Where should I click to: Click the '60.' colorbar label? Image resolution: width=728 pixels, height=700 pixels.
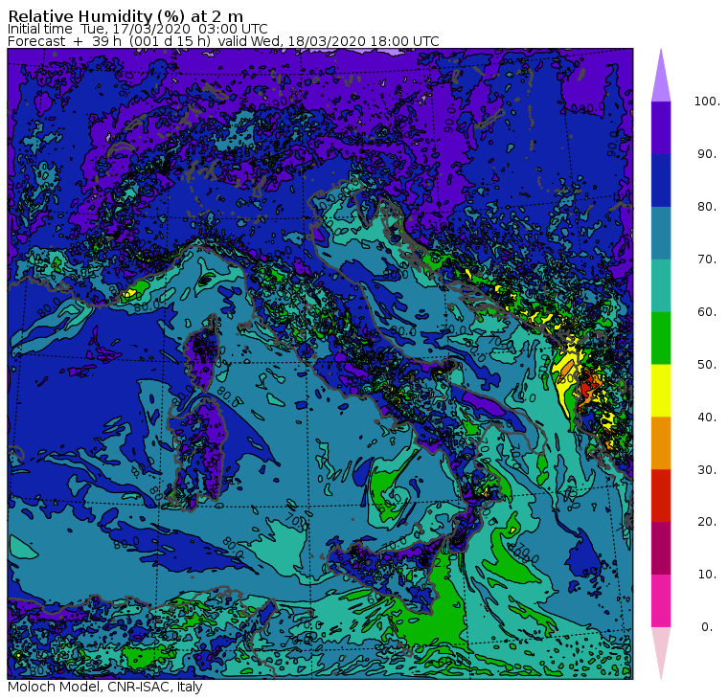click(707, 312)
